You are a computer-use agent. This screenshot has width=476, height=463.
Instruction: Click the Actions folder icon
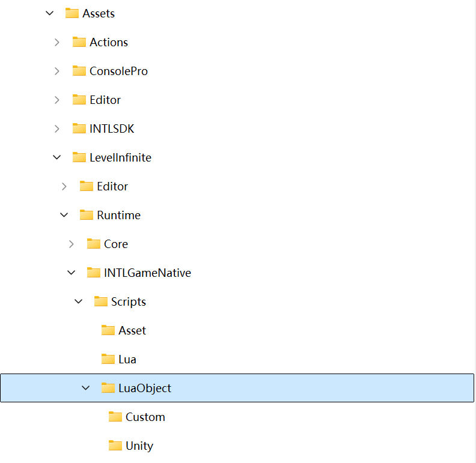coord(79,42)
